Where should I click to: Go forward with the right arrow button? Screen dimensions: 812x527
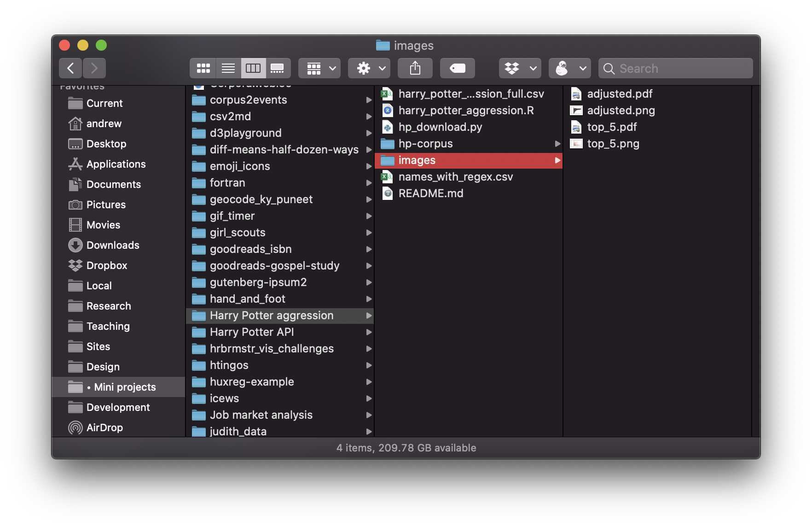(x=94, y=69)
